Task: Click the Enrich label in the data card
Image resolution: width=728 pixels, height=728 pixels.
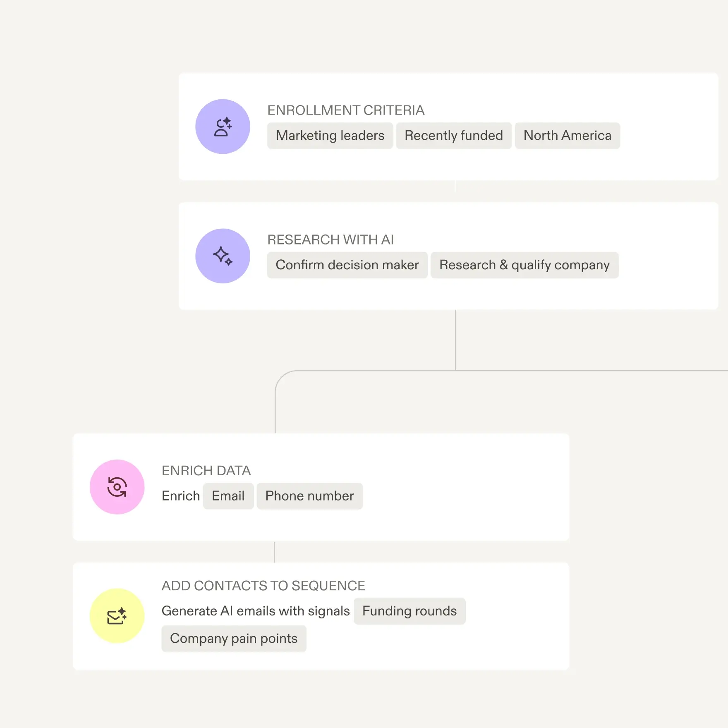Action: (180, 496)
